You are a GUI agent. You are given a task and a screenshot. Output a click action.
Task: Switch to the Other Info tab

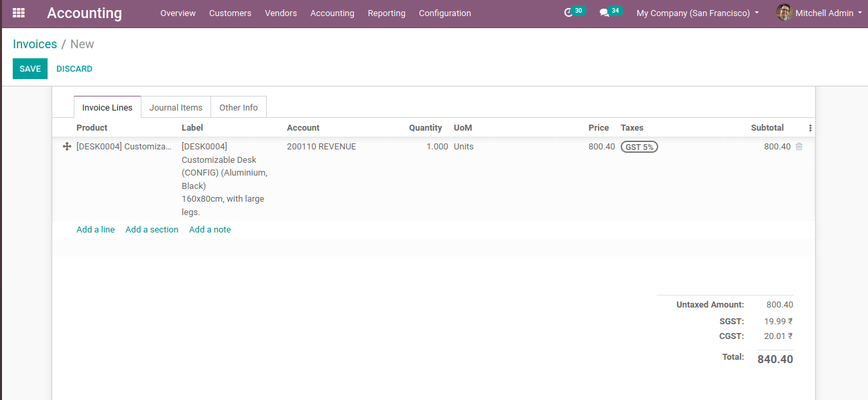click(239, 107)
